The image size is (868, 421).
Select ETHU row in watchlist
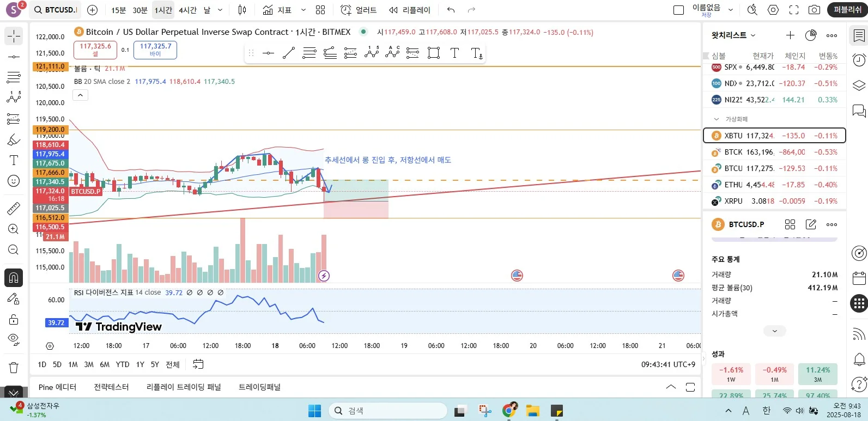[774, 185]
